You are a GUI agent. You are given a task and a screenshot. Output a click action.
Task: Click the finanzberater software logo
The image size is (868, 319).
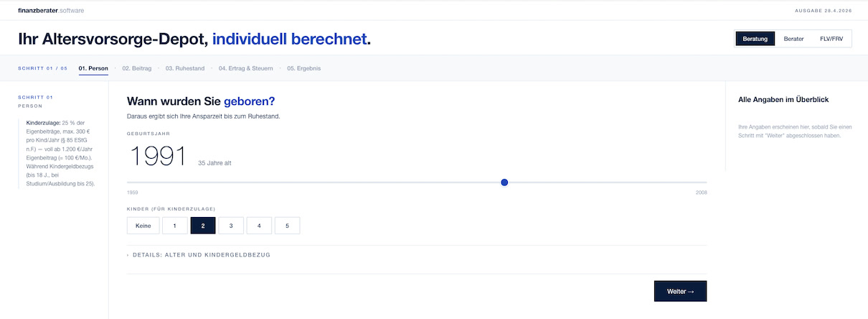pyautogui.click(x=51, y=10)
